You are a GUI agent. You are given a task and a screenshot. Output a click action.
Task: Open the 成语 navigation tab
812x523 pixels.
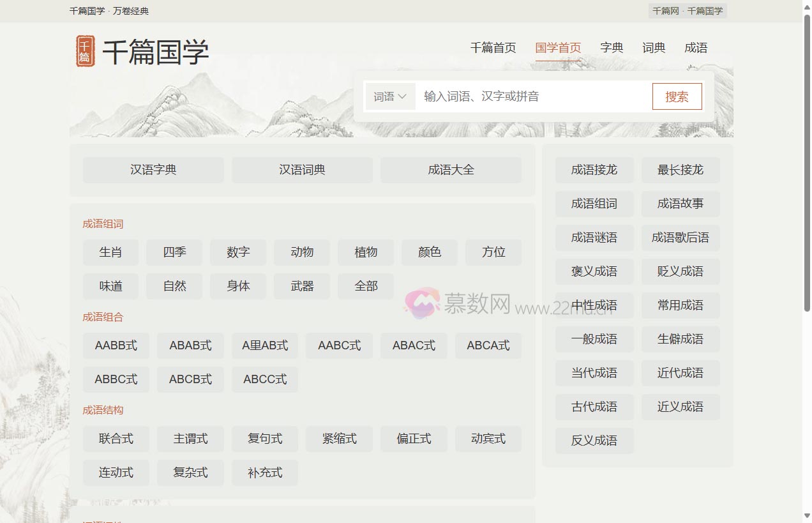coord(696,47)
